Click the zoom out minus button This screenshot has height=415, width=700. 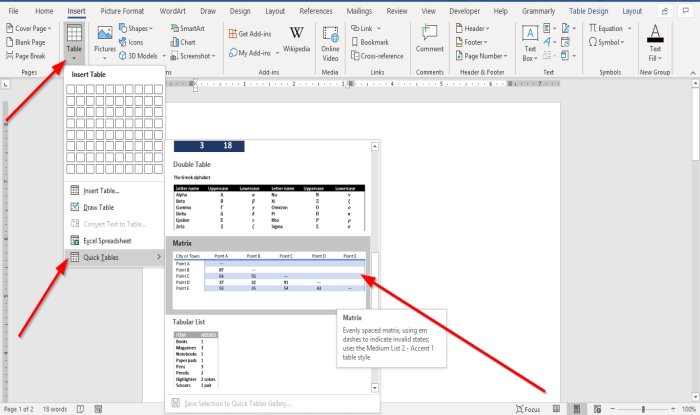tap(613, 409)
